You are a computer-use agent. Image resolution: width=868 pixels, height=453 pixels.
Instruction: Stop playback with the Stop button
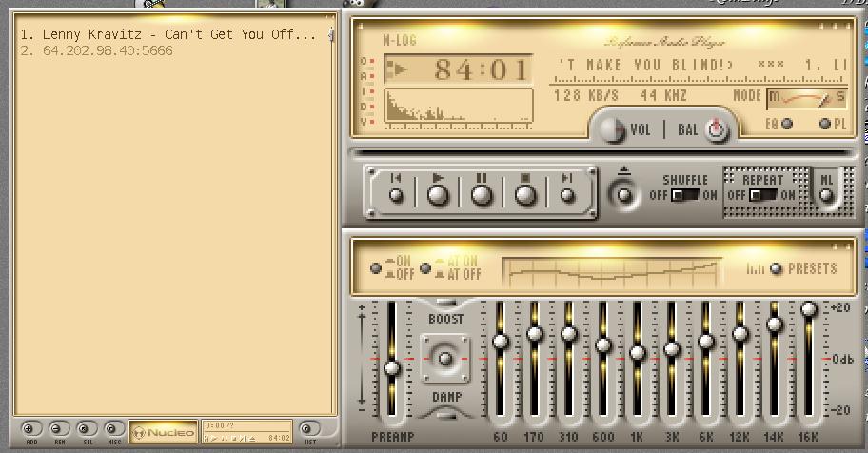[524, 195]
